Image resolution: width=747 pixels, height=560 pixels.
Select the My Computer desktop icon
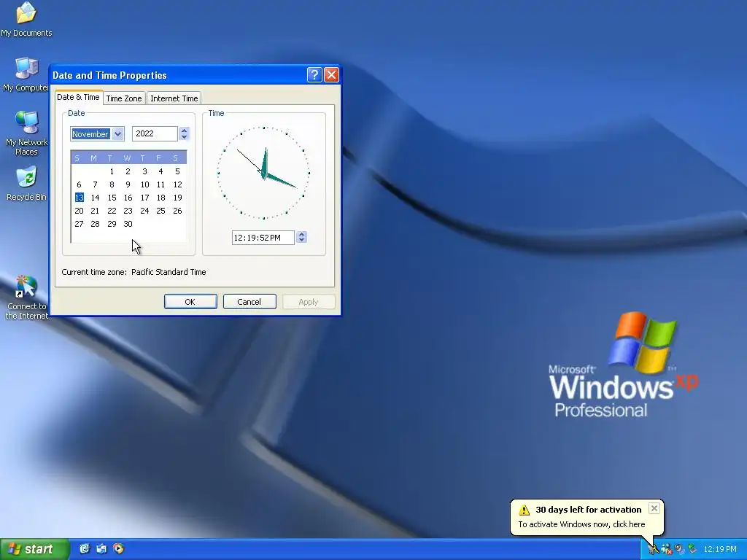click(x=26, y=74)
